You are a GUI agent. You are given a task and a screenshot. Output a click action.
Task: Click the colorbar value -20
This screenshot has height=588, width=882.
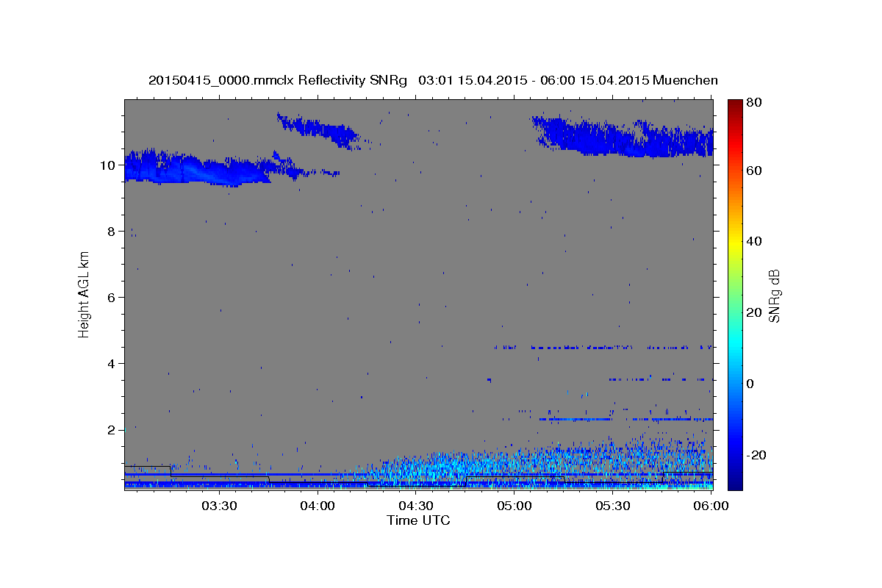[x=756, y=454]
